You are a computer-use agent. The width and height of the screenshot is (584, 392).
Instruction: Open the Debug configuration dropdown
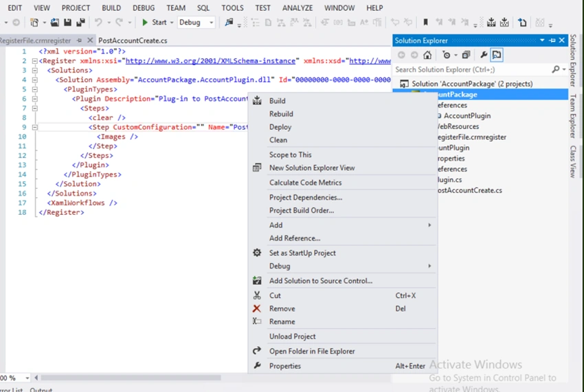(212, 23)
